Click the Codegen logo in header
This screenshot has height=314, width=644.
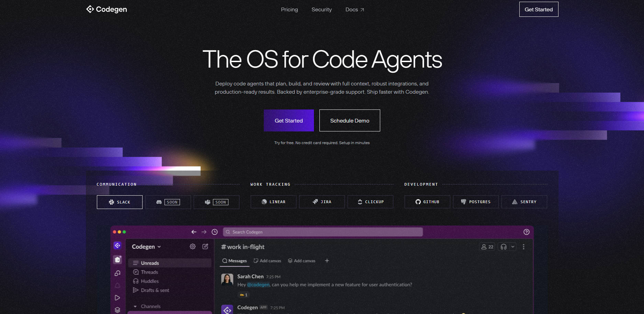(106, 9)
